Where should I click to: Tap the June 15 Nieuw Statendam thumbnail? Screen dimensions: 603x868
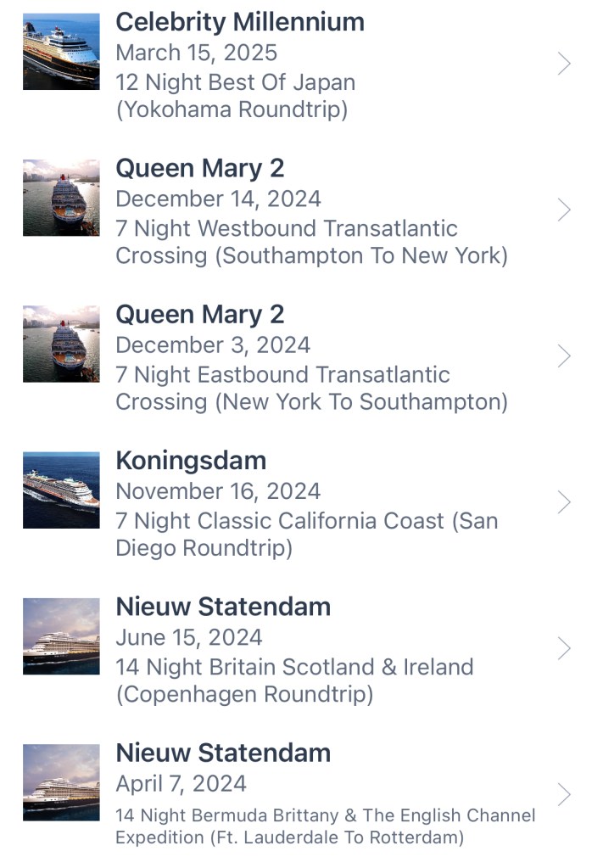click(x=61, y=636)
